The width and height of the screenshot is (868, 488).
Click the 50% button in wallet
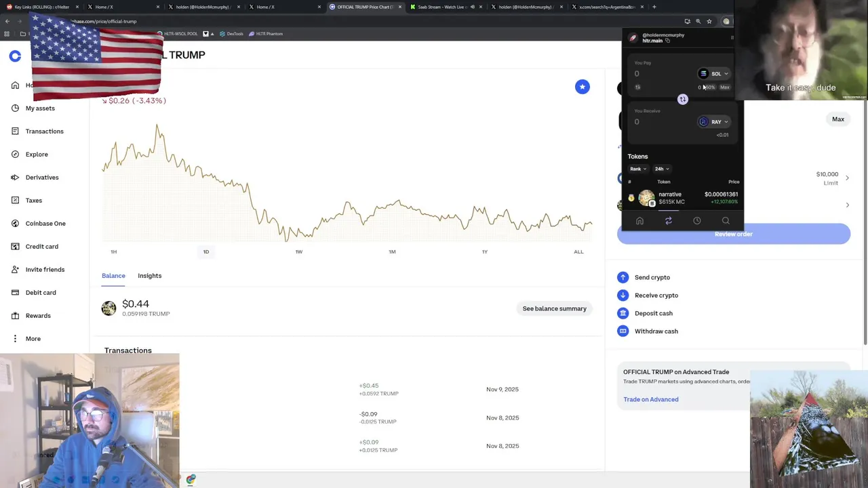tap(709, 87)
